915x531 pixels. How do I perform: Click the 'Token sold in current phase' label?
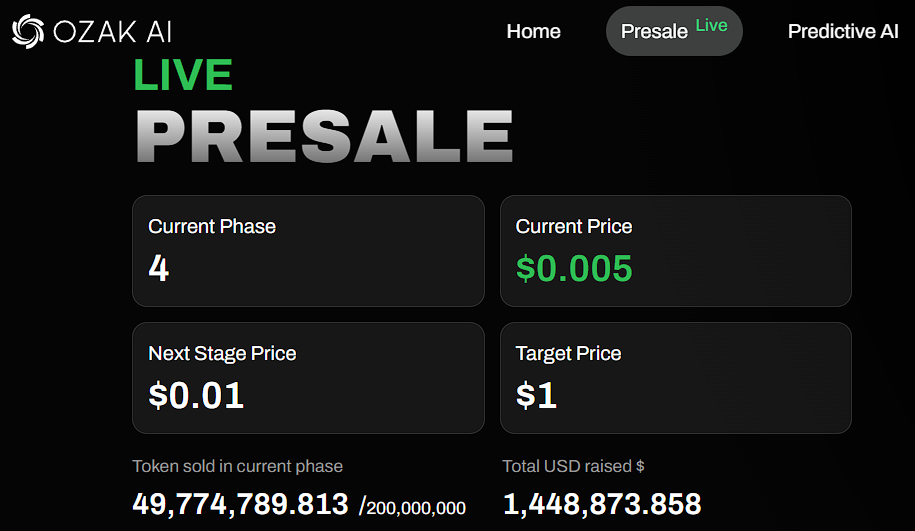click(237, 466)
